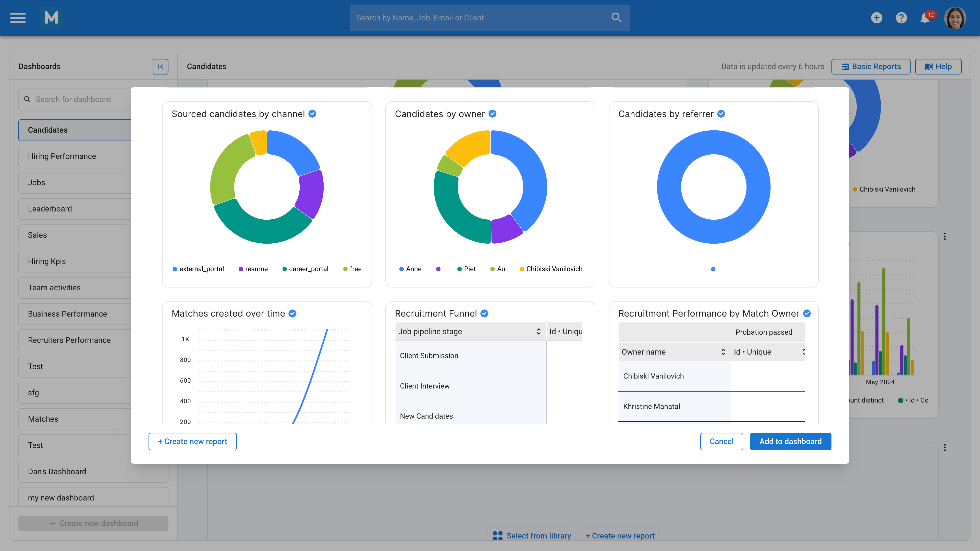The height and width of the screenshot is (551, 980).
Task: Click the plus add icon in header
Action: point(877,18)
